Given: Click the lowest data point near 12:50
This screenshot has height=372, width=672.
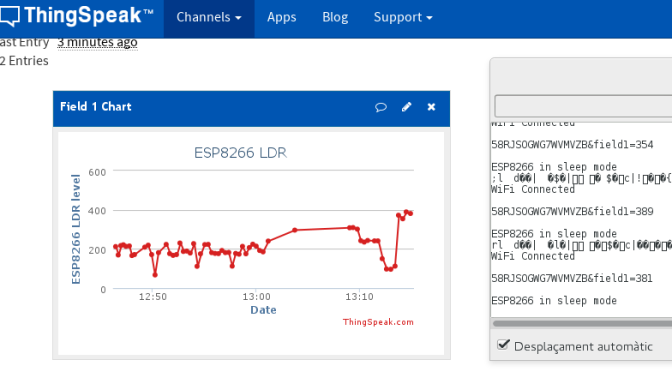Looking at the screenshot, I should point(155,274).
